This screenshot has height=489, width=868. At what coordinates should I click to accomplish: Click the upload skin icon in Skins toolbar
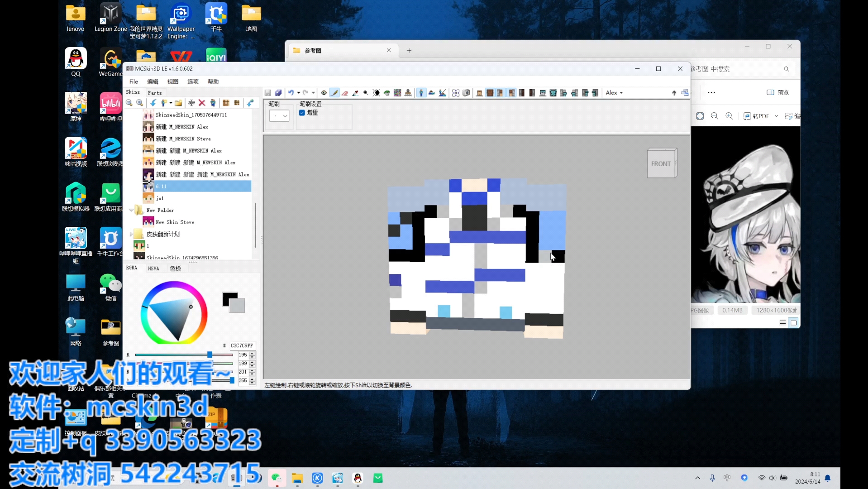pyautogui.click(x=250, y=103)
